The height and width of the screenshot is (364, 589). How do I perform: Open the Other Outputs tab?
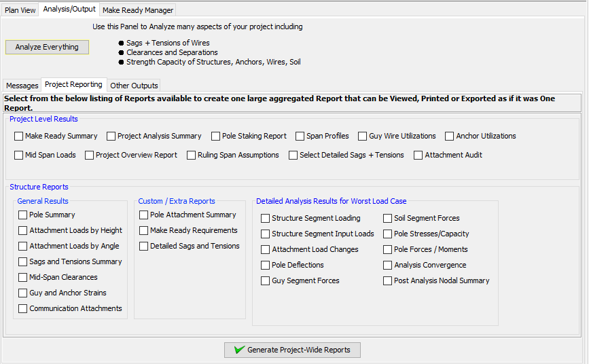[134, 86]
